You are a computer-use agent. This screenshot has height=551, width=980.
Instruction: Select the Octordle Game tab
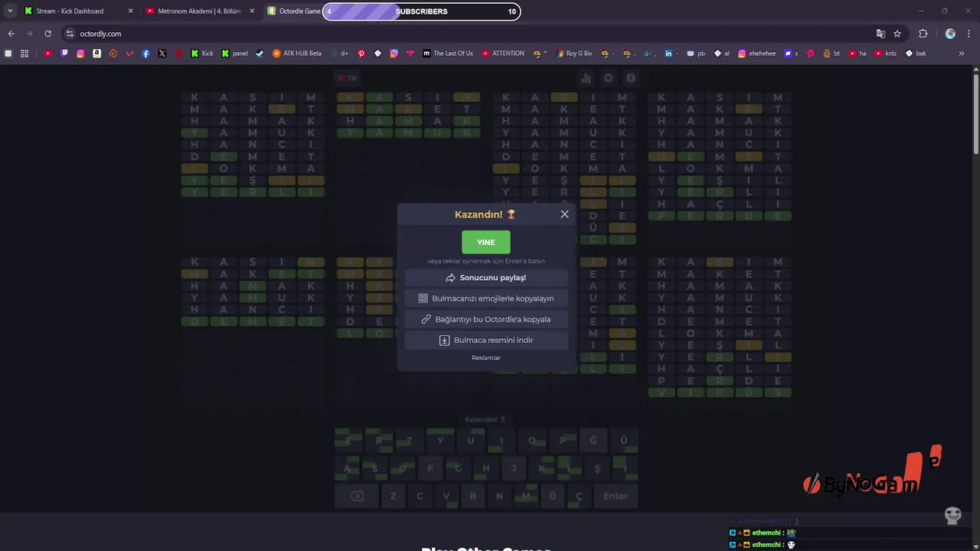coord(294,11)
